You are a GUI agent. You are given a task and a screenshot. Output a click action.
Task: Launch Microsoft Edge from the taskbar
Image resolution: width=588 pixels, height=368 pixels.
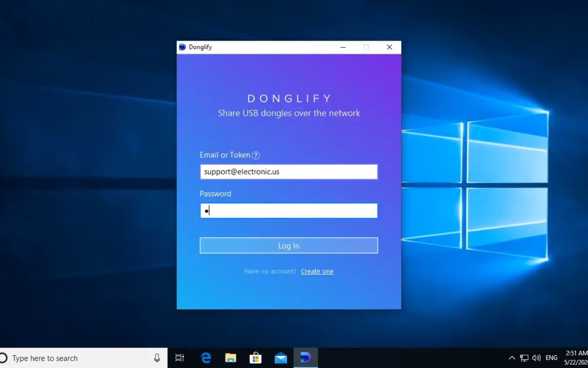pyautogui.click(x=205, y=358)
